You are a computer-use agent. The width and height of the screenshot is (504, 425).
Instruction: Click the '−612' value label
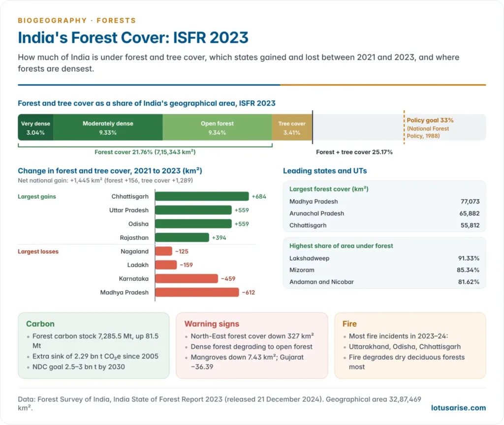click(249, 292)
